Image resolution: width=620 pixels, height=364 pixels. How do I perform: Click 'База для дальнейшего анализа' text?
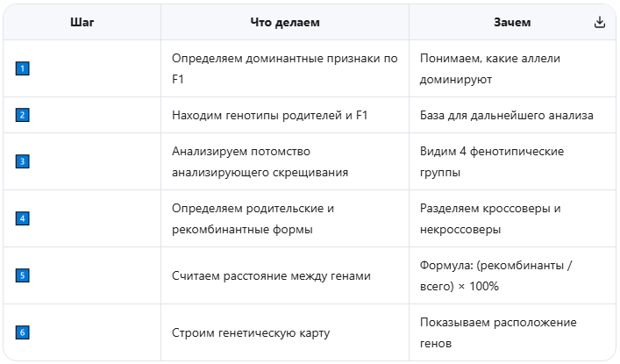[506, 115]
